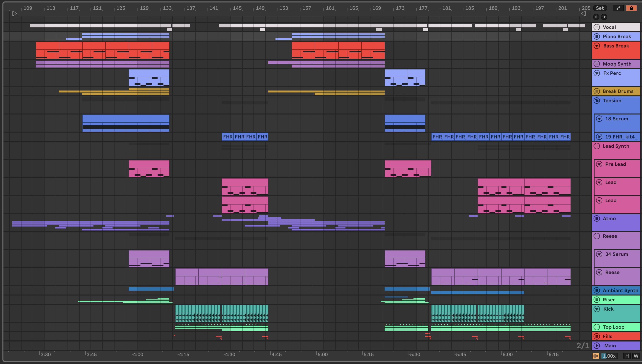Toggle the automation lock button
Viewport: 642px width, 364px height.
tap(631, 8)
